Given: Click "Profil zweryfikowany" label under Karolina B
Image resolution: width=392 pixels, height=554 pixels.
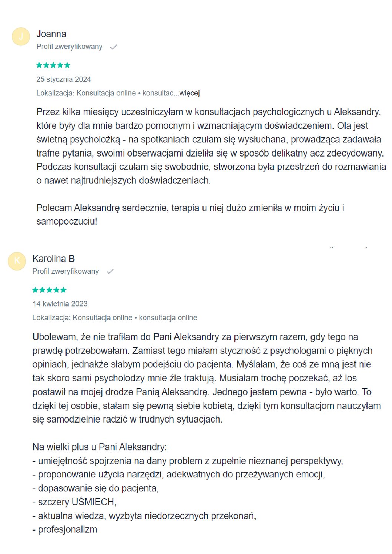Looking at the screenshot, I should [x=66, y=271].
